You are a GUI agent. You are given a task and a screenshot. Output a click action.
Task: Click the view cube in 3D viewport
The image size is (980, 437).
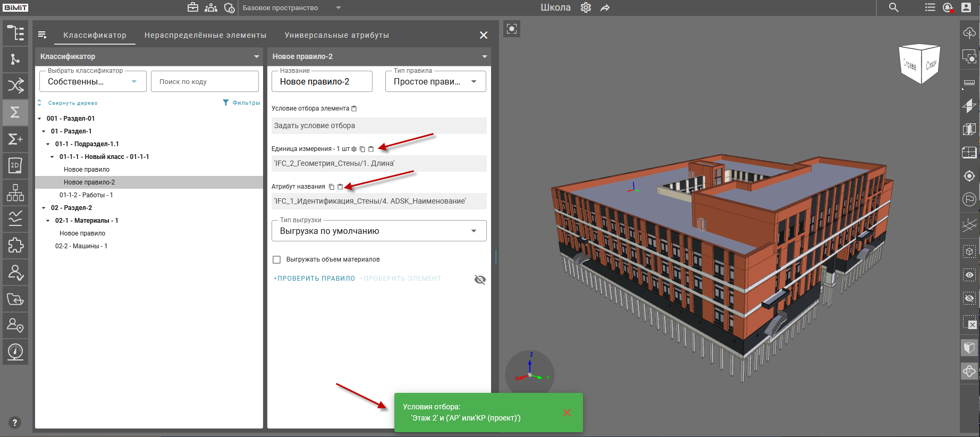[919, 64]
